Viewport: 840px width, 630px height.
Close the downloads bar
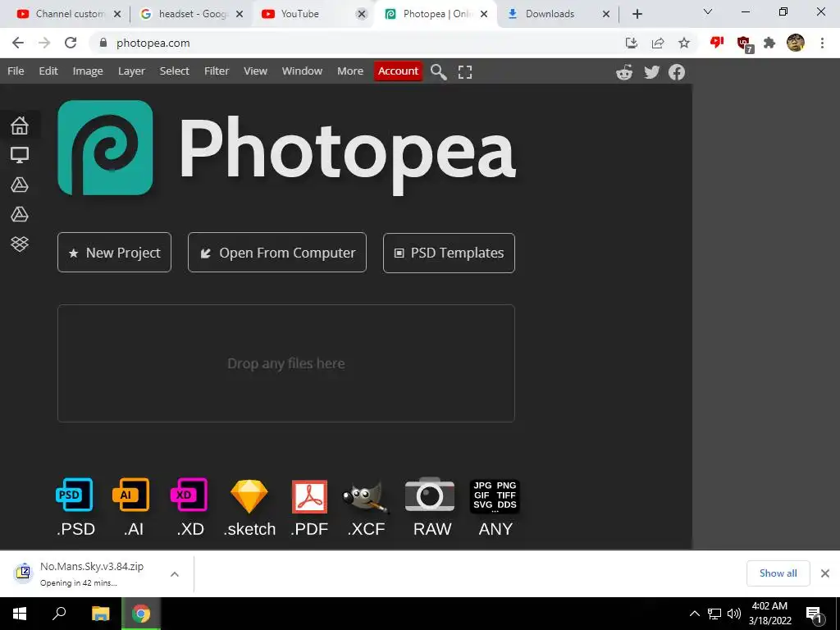pos(825,573)
